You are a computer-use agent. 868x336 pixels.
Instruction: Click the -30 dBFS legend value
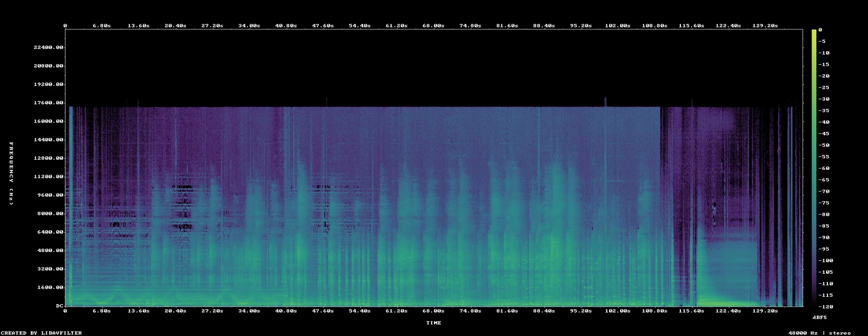pos(824,99)
